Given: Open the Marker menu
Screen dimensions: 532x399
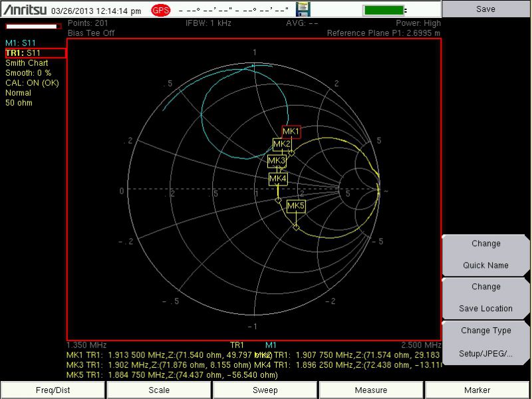Looking at the screenshot, I should pos(477,390).
